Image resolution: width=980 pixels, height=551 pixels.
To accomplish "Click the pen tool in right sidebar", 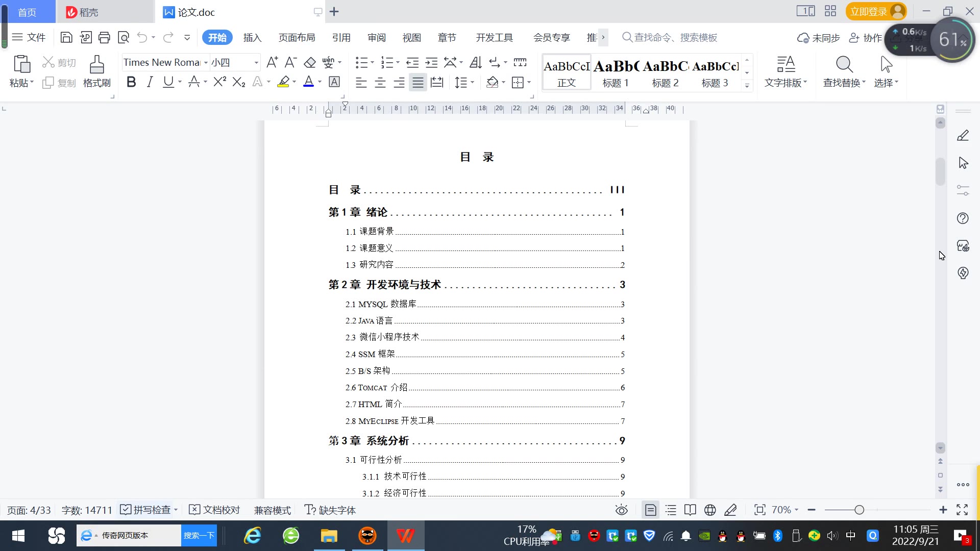I will pyautogui.click(x=963, y=135).
